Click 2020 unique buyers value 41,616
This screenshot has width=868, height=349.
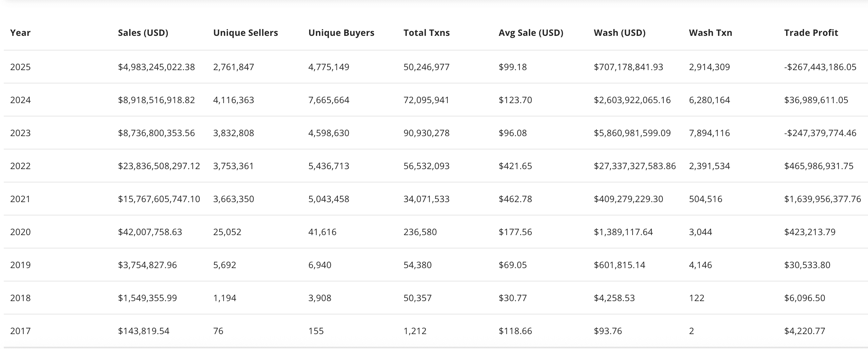(x=322, y=232)
